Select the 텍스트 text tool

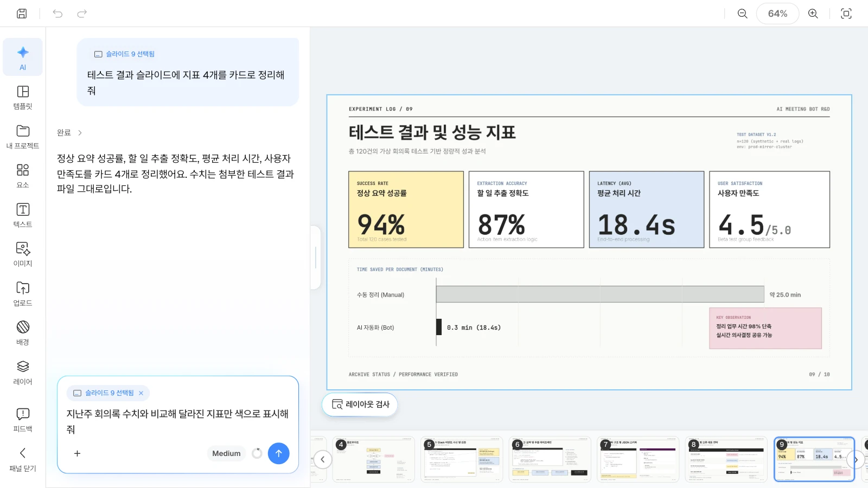(x=23, y=215)
